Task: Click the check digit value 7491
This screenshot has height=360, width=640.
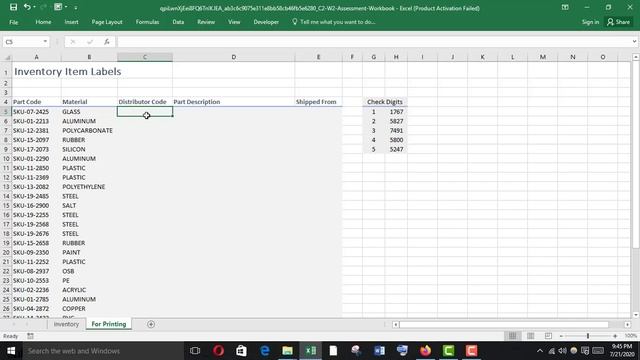Action: [x=396, y=131]
